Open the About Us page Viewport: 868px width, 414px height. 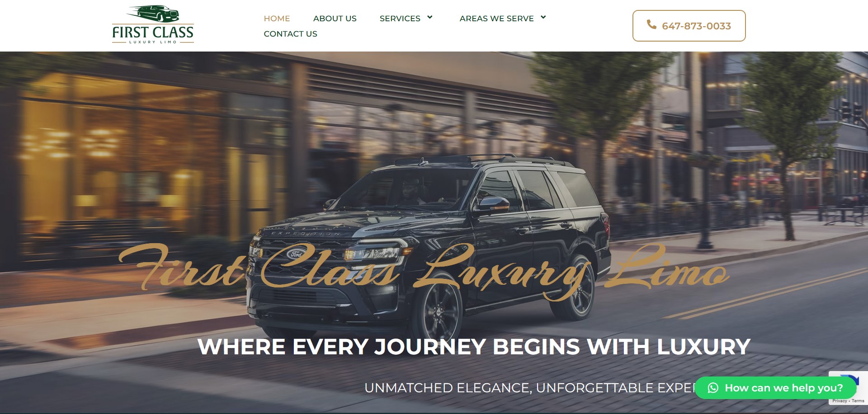[x=335, y=19]
